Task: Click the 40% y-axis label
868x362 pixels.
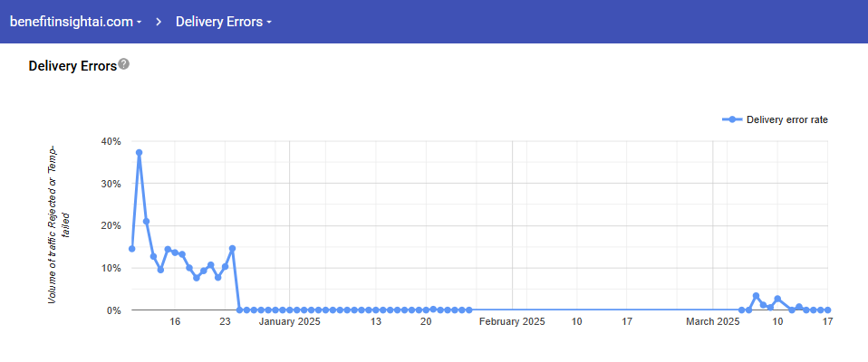Action: [x=110, y=141]
